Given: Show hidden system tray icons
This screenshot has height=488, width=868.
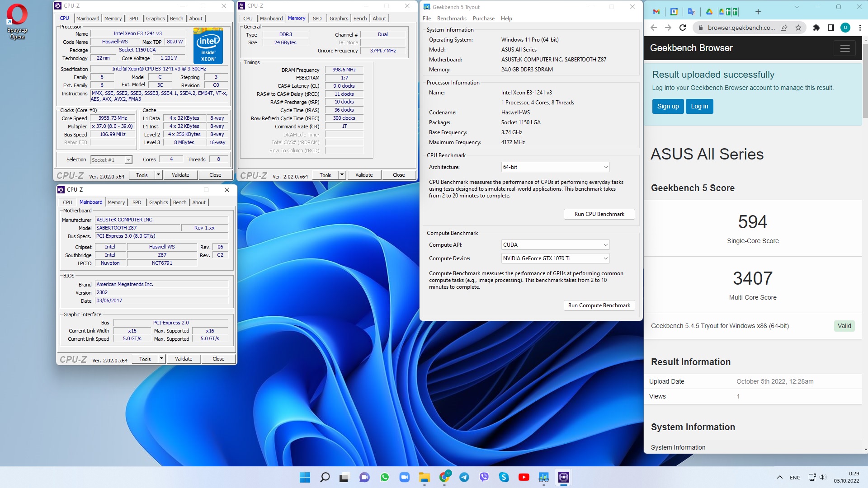Looking at the screenshot, I should (780, 477).
